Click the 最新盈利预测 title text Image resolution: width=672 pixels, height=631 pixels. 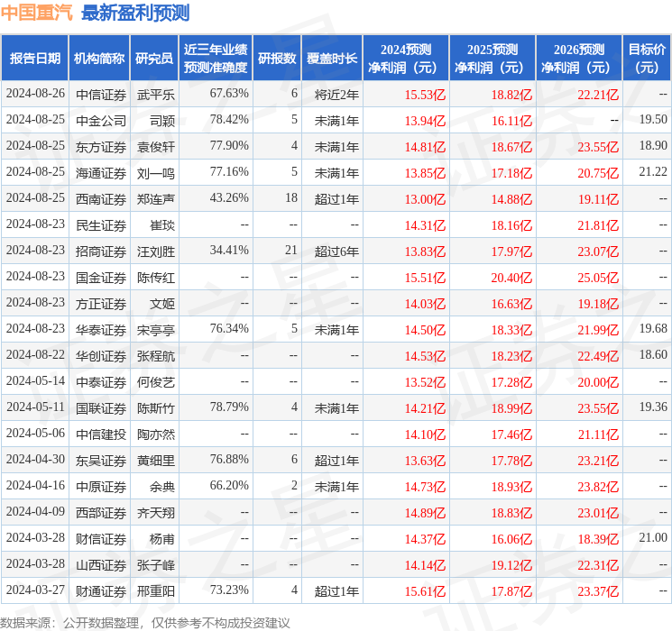point(135,13)
